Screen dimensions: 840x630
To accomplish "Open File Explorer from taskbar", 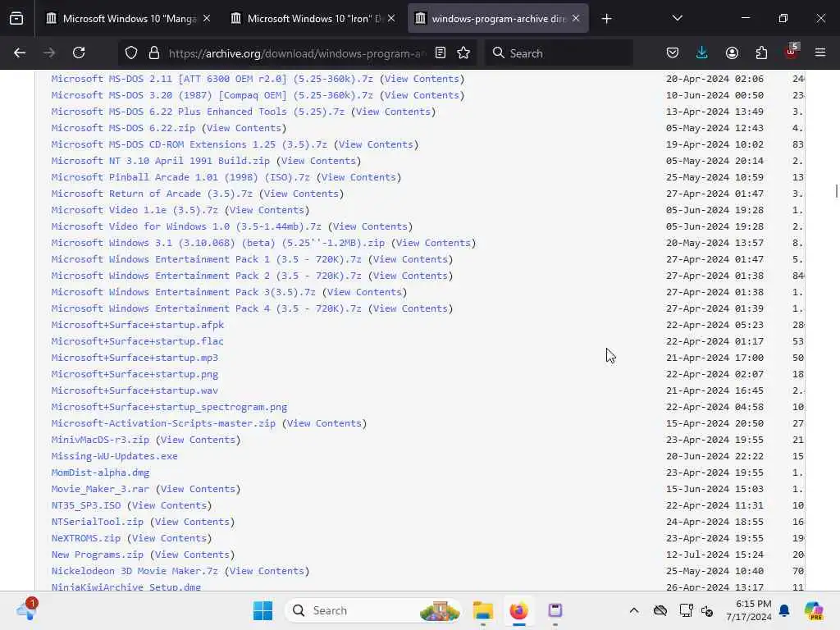I will [x=482, y=610].
